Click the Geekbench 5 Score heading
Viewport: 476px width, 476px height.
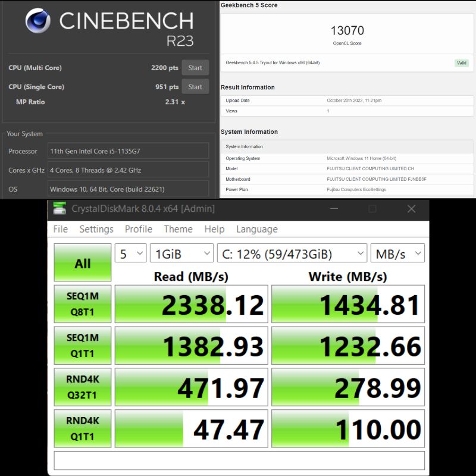pyautogui.click(x=249, y=5)
